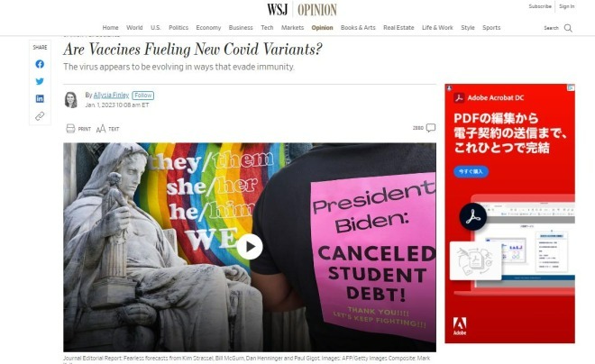The image size is (595, 364).
Task: Play the Journal Editorial Report video
Action: pos(250,247)
